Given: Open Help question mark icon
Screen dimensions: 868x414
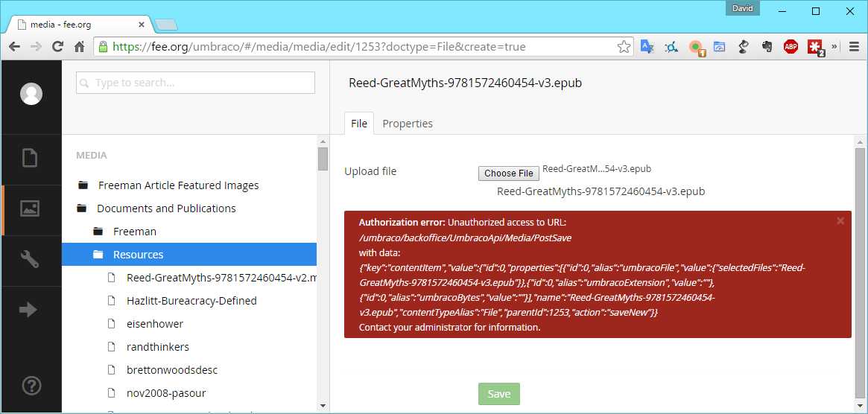Looking at the screenshot, I should [x=31, y=385].
